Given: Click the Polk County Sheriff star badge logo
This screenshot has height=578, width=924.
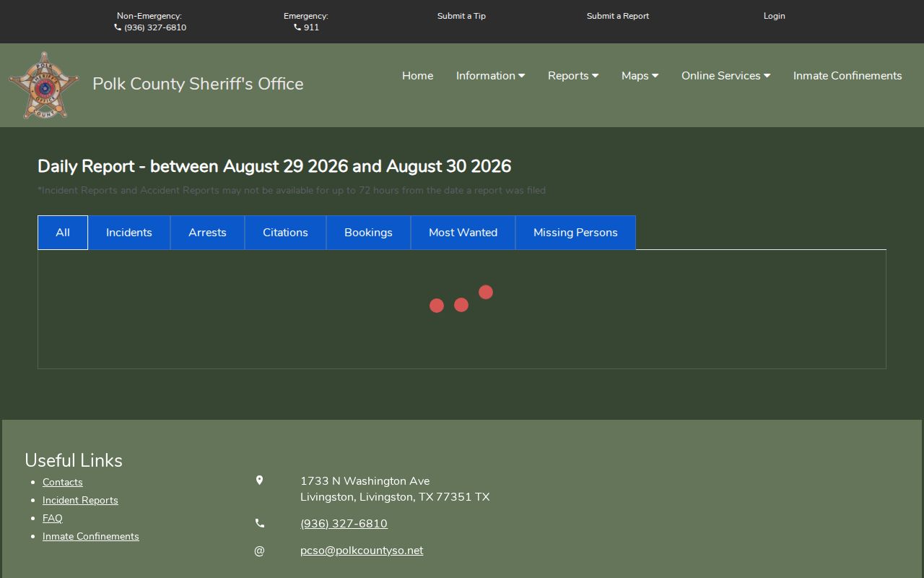Looking at the screenshot, I should pyautogui.click(x=44, y=85).
